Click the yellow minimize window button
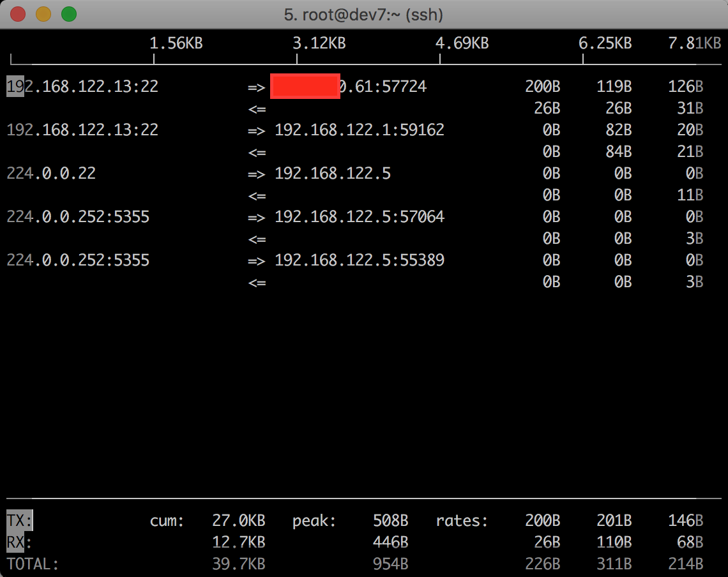This screenshot has height=577, width=728. [x=43, y=13]
